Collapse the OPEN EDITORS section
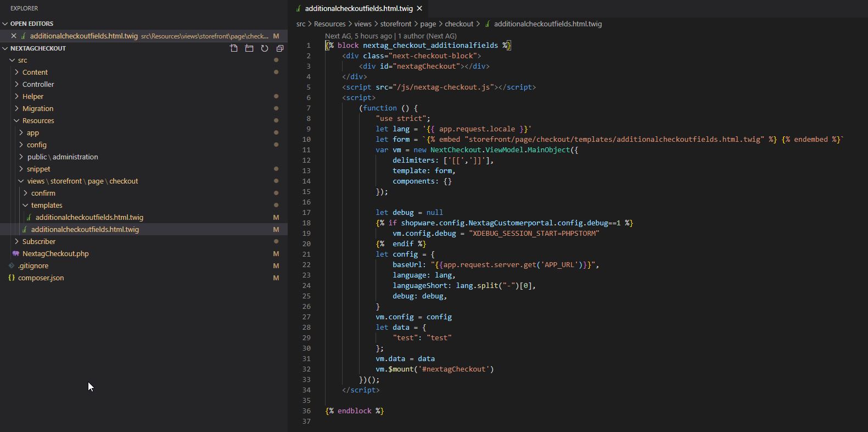 click(5, 24)
